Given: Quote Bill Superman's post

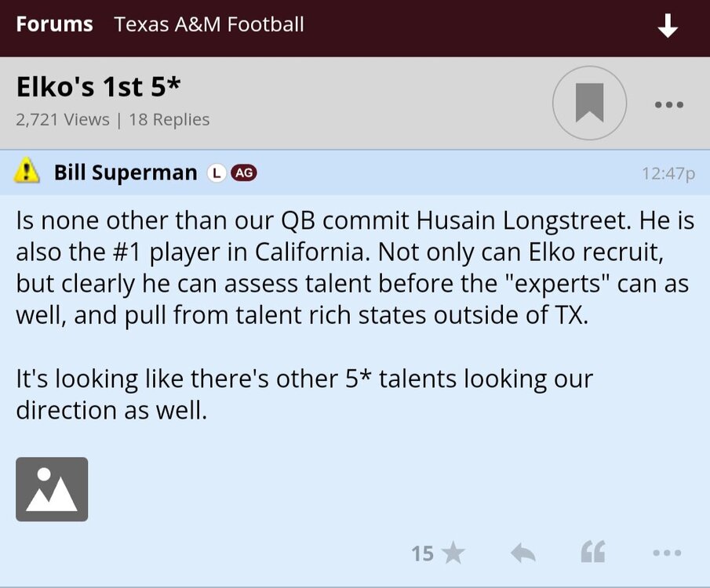Looking at the screenshot, I should pos(593,554).
